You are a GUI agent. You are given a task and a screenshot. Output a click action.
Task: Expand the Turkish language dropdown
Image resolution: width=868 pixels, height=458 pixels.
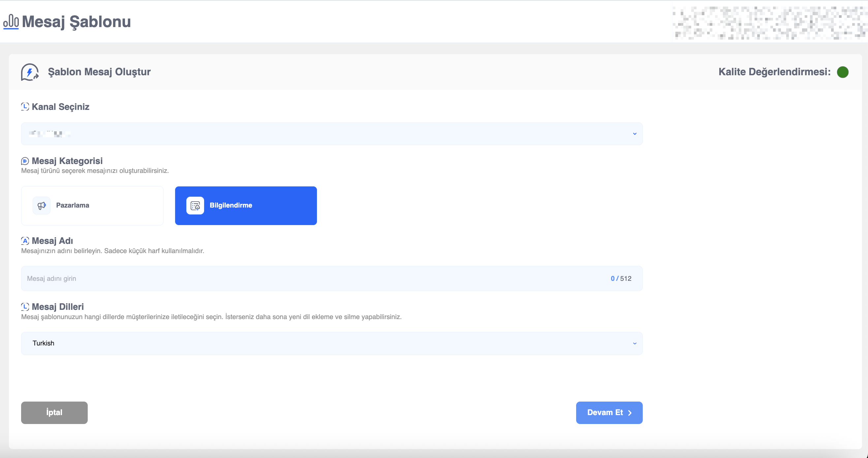pos(331,343)
